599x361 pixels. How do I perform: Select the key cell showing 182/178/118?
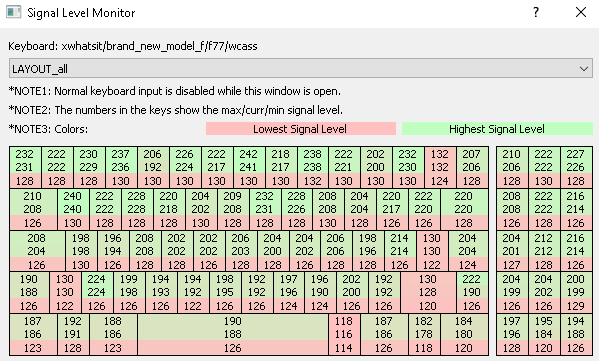tap(424, 335)
